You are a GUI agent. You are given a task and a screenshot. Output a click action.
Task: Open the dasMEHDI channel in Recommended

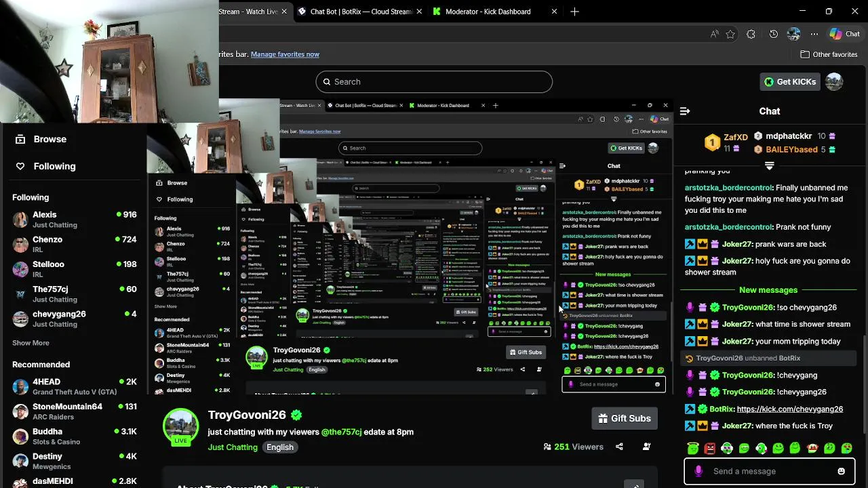75,481
